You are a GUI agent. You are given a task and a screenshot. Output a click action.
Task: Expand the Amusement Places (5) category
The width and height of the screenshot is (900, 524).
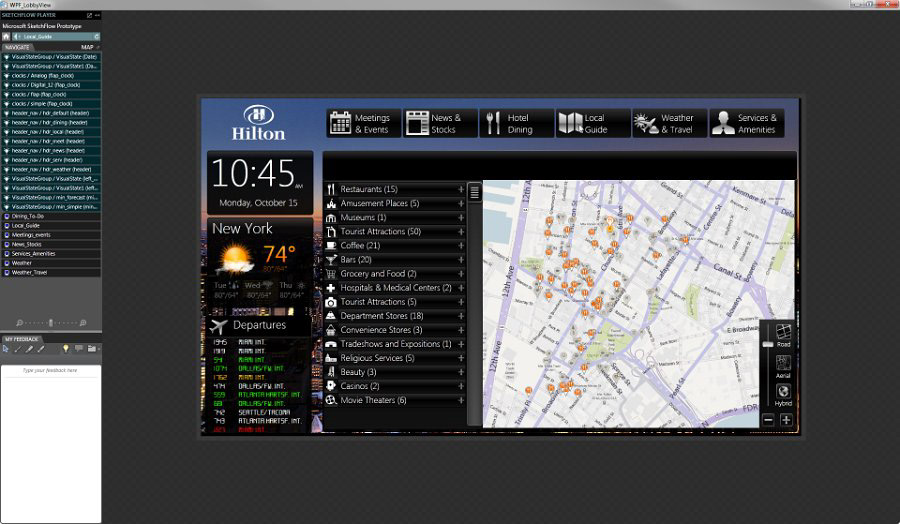(460, 203)
